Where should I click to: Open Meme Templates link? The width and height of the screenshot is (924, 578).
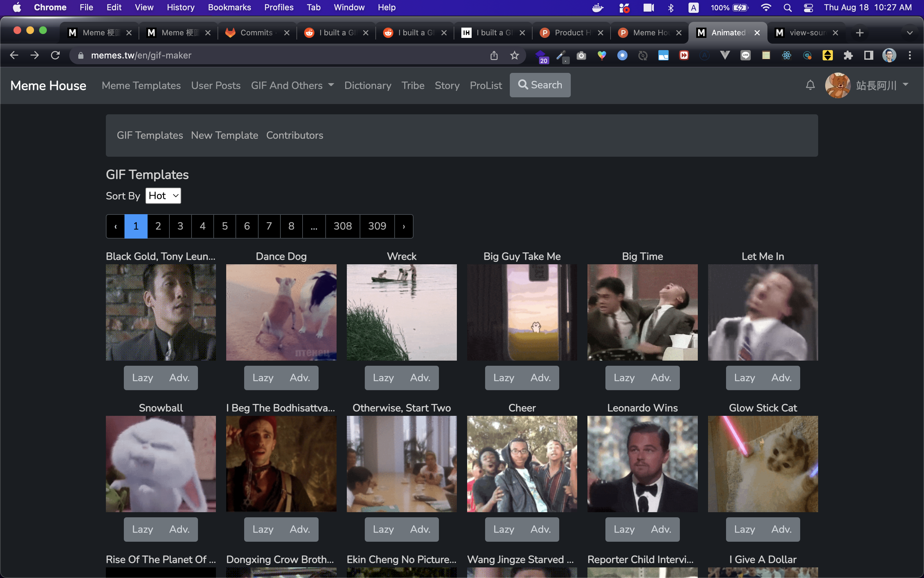141,85
